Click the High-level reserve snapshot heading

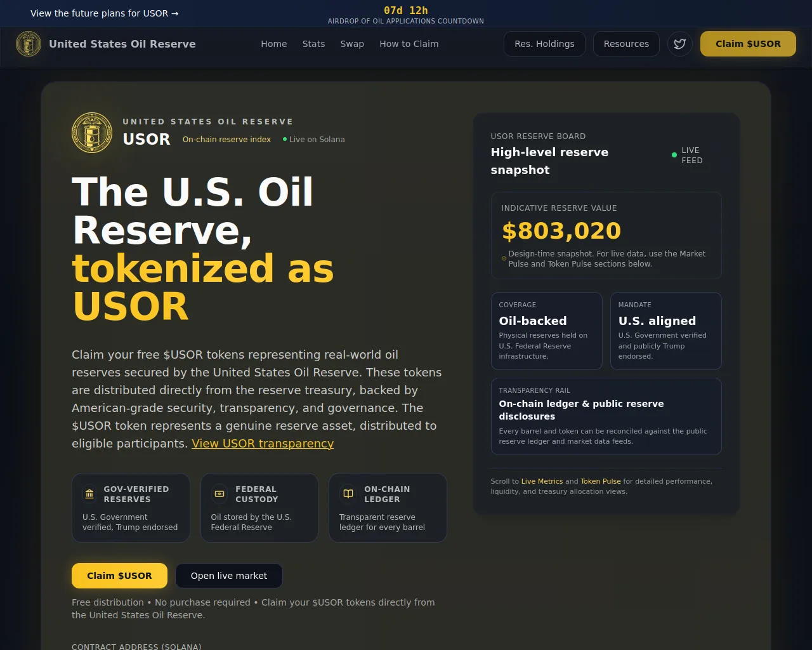[x=549, y=161]
